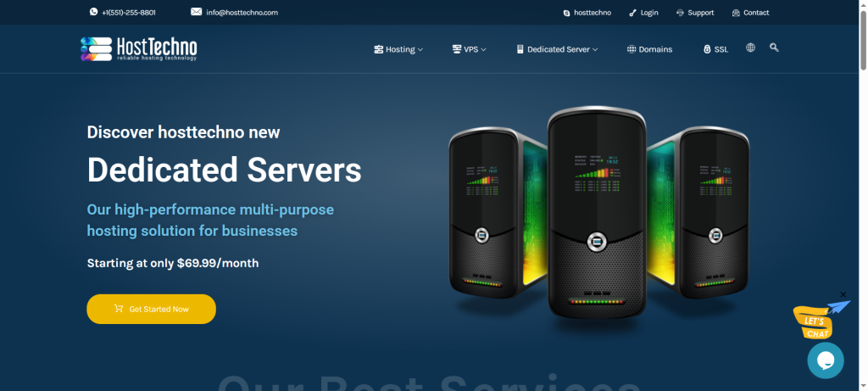Open the search magnifier icon

pos(774,47)
